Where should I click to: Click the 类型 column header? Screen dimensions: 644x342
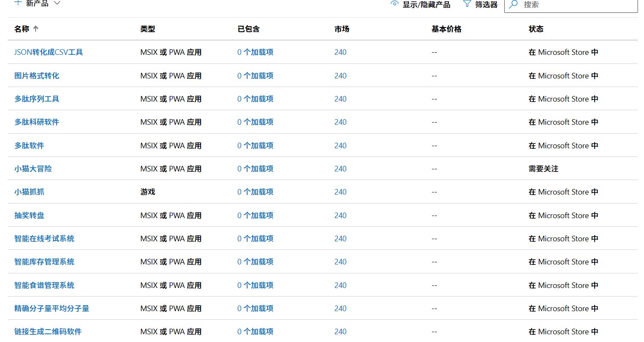[147, 29]
